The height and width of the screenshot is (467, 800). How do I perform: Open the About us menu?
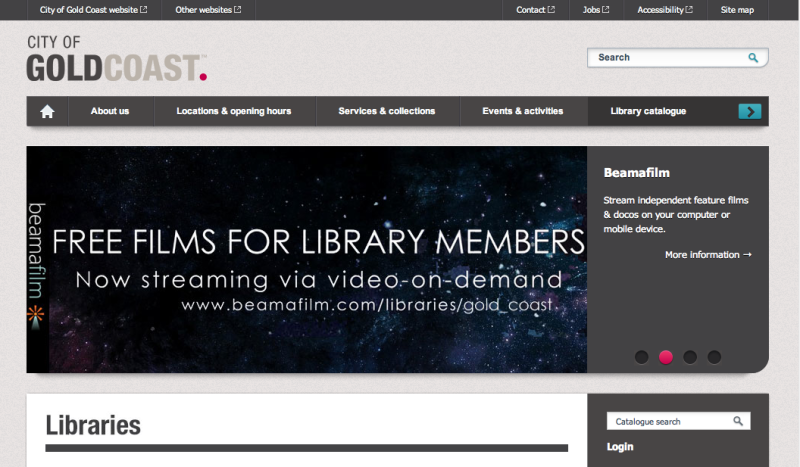coord(110,111)
